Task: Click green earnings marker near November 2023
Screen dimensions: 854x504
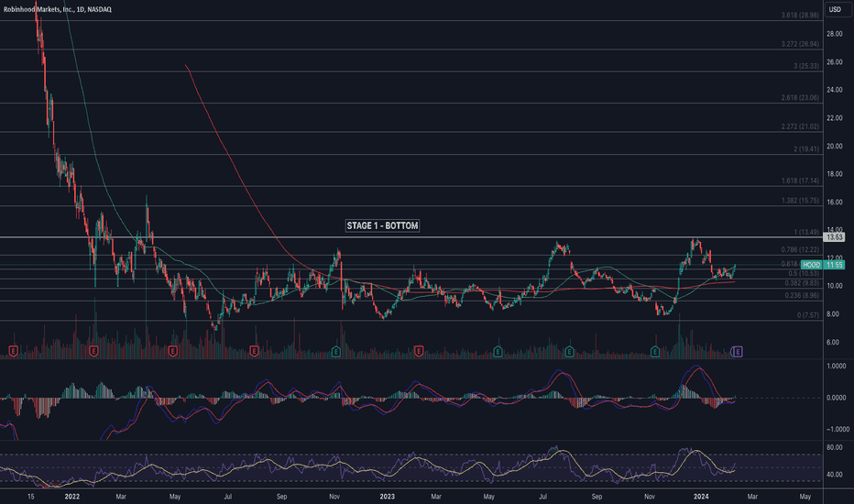Action: click(655, 352)
